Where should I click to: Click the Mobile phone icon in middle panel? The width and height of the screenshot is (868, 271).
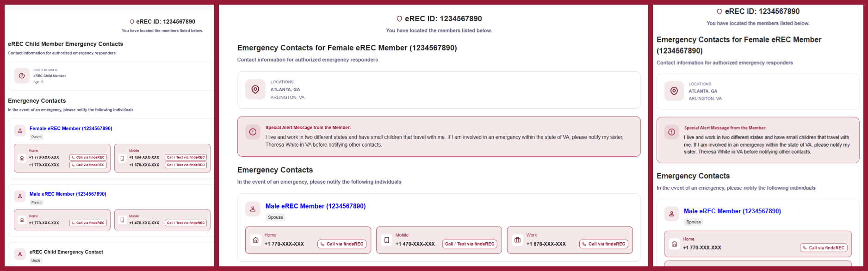[387, 240]
